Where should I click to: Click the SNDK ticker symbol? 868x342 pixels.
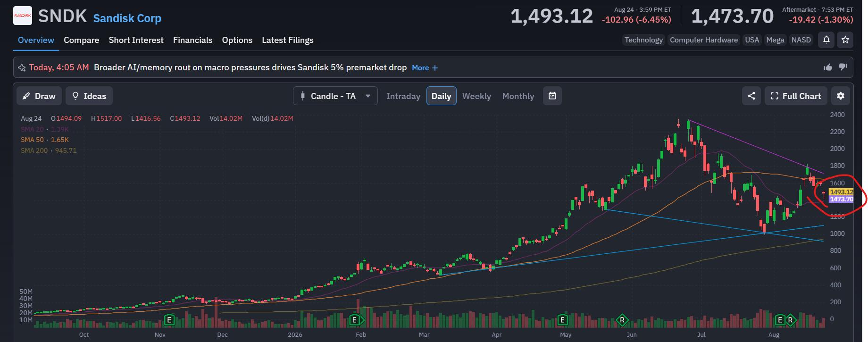pyautogui.click(x=62, y=17)
